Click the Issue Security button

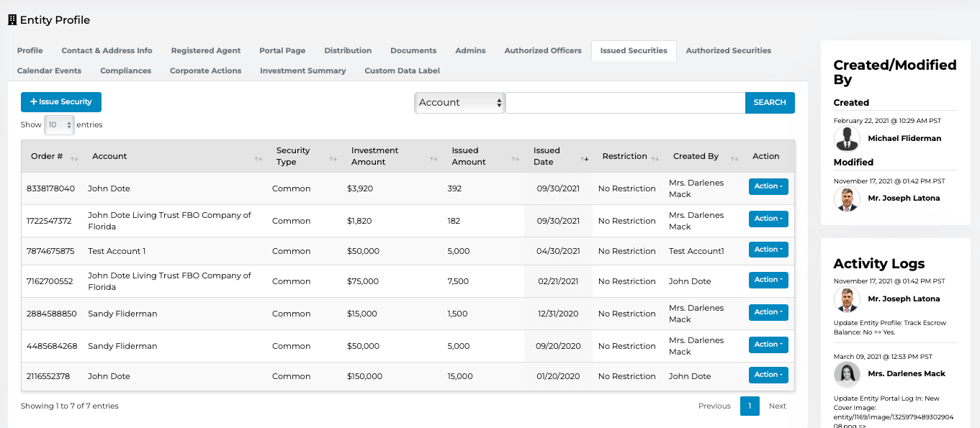(61, 102)
